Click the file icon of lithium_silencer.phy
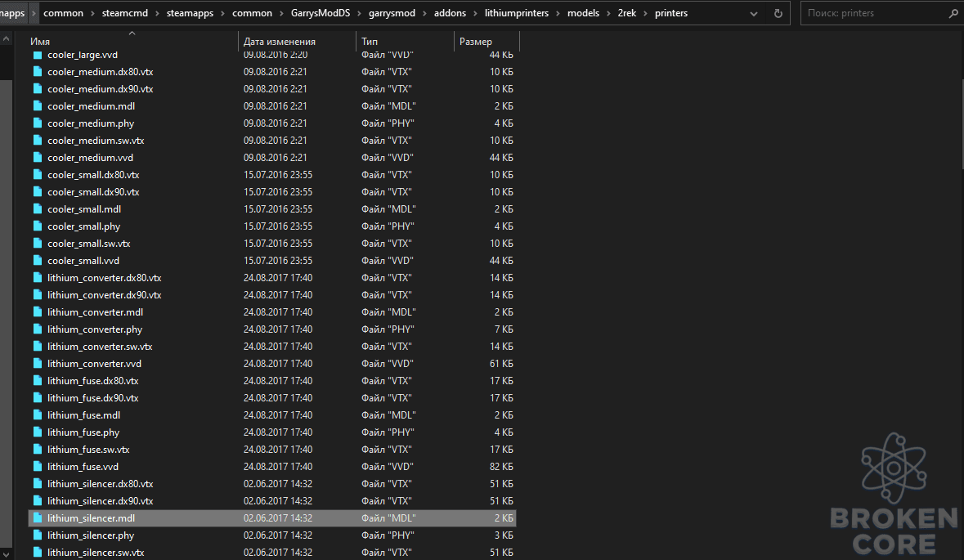 coord(38,535)
